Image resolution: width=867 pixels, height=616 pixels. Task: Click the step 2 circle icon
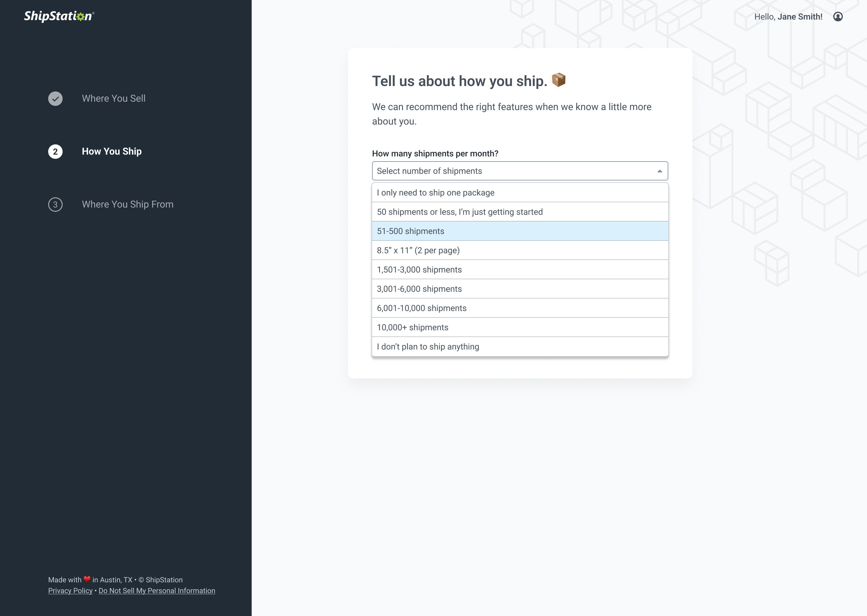(x=55, y=151)
